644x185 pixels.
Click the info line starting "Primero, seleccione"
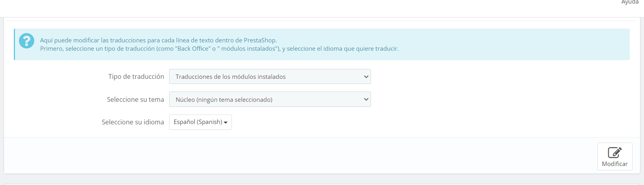click(x=219, y=49)
